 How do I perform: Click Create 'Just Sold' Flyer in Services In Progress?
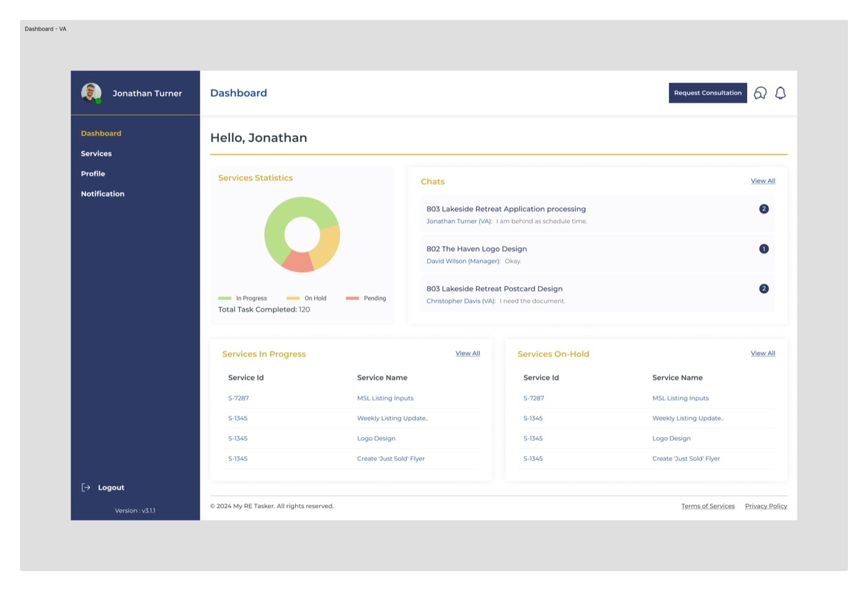(x=391, y=459)
